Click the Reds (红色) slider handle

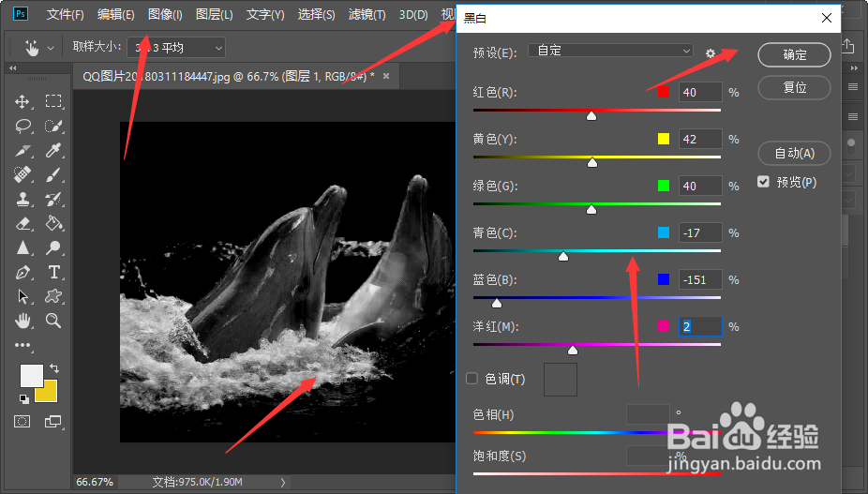coord(591,115)
